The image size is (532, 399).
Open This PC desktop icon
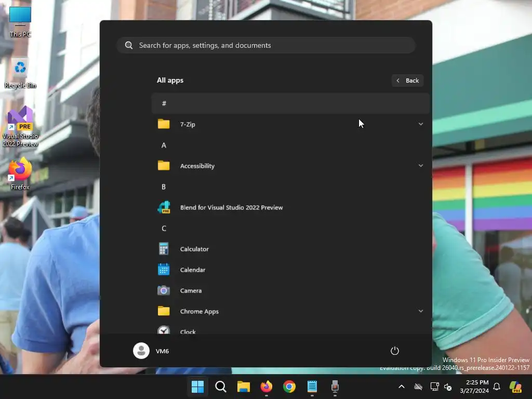click(20, 22)
